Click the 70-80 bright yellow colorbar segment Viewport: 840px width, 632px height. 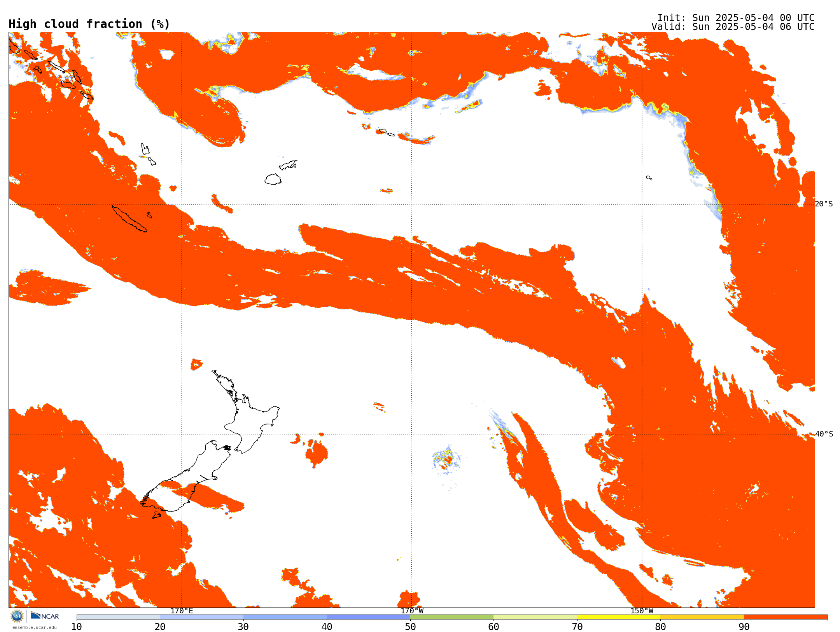[619, 617]
